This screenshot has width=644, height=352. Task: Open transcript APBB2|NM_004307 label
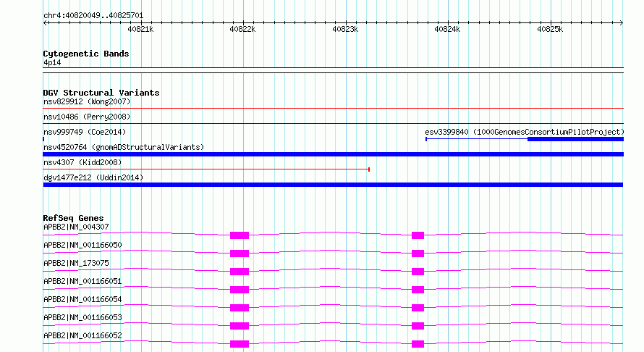76,227
